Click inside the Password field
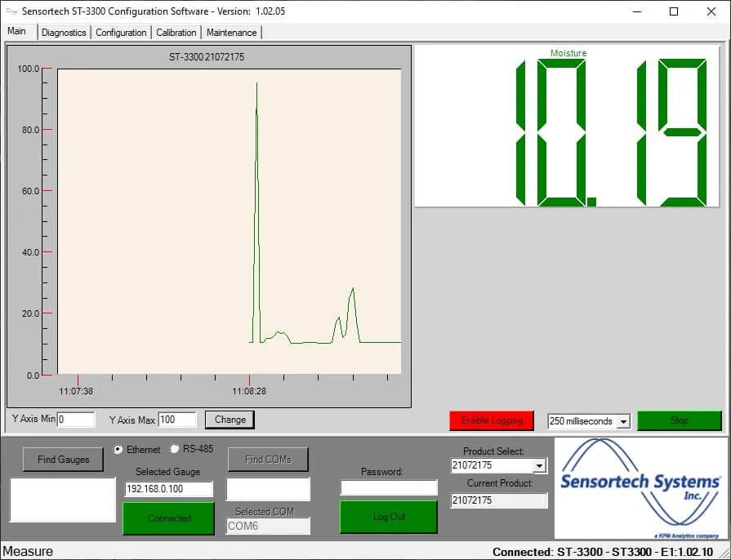Screen dimensions: 731x560 (x=388, y=487)
